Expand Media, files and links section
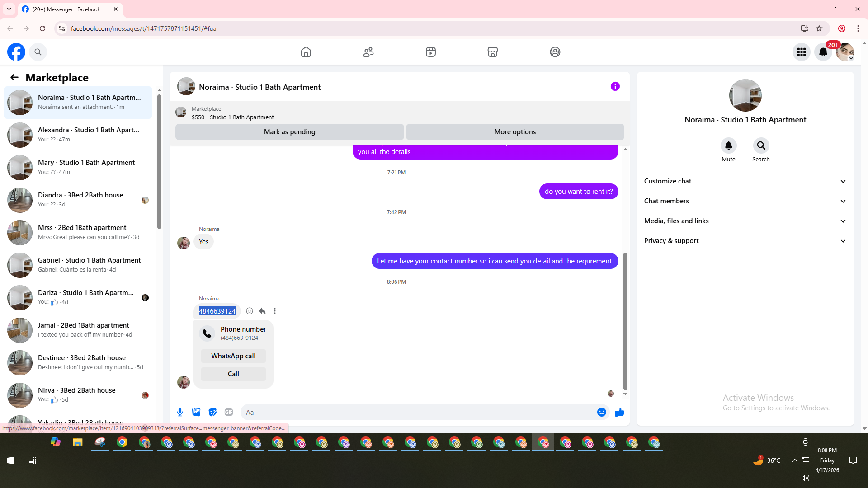 click(x=745, y=221)
